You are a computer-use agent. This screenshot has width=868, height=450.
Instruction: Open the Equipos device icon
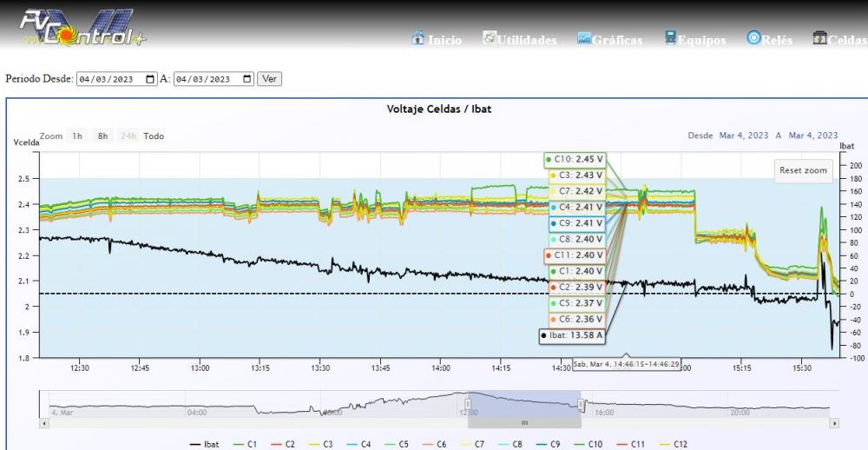click(x=670, y=37)
